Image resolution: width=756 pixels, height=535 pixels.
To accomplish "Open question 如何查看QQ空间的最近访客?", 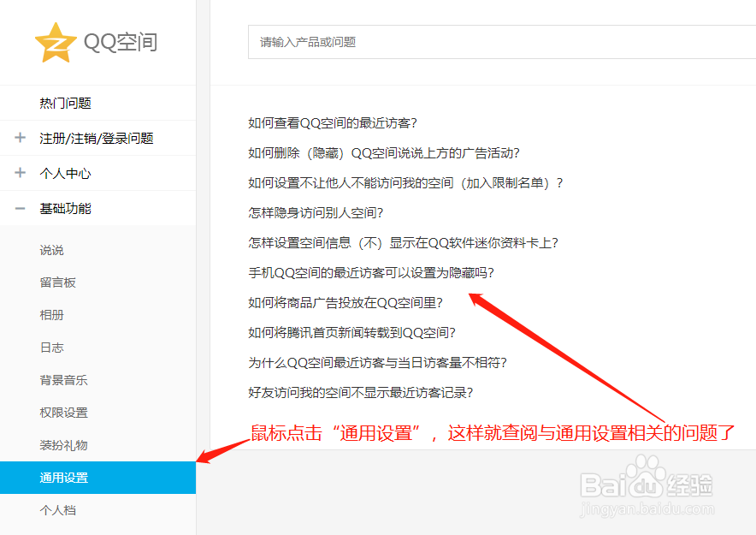I will coord(332,123).
